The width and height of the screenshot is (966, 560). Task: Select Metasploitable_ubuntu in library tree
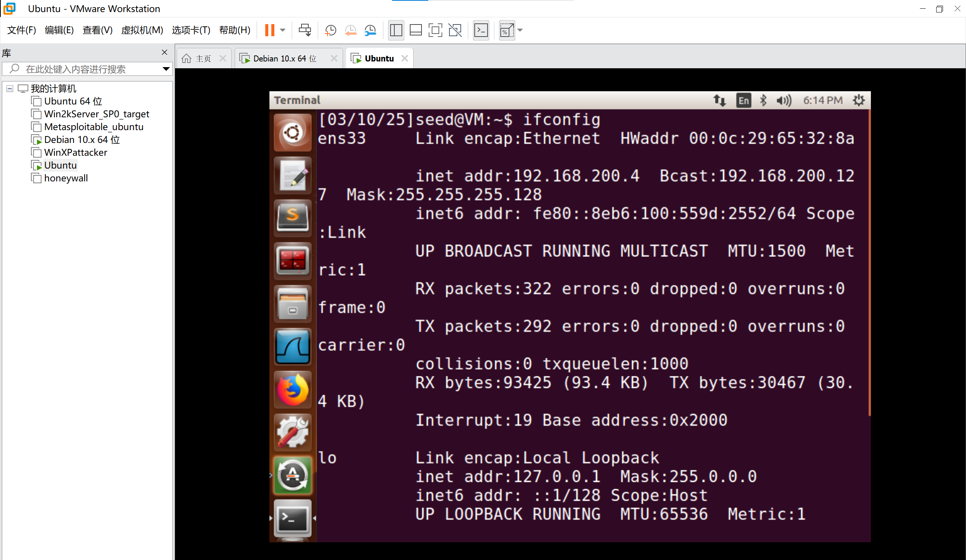94,127
